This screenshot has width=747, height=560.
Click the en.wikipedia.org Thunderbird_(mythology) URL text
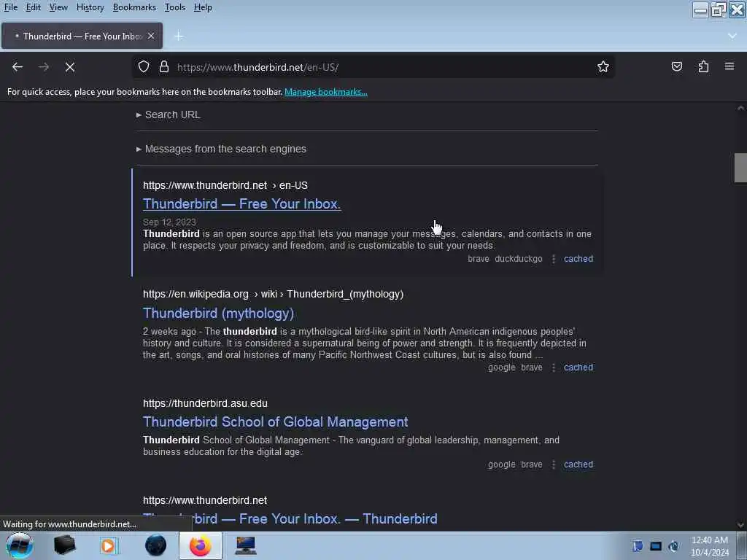pyautogui.click(x=273, y=295)
